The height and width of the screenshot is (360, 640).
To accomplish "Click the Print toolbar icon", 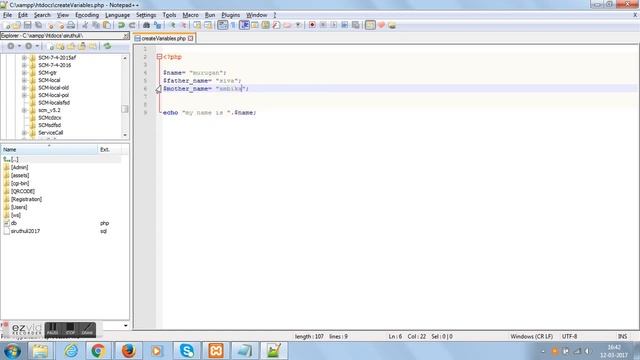I will pyautogui.click(x=71, y=25).
